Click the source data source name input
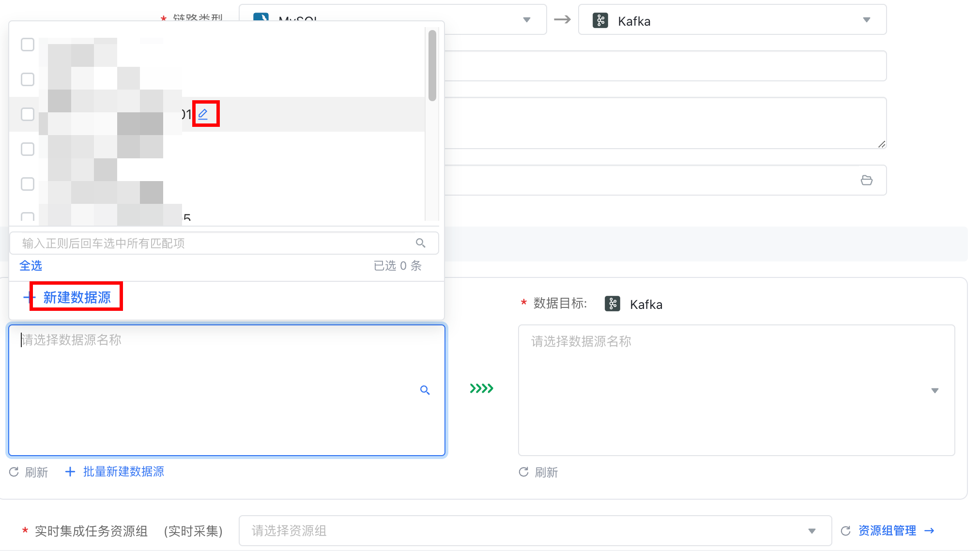Viewport: 980px width, 551px height. click(x=227, y=390)
